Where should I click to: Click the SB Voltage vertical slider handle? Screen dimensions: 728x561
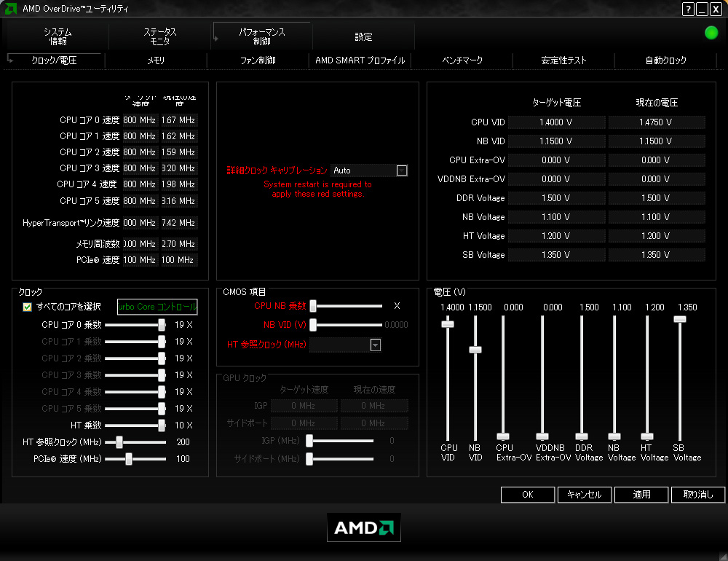[680, 319]
